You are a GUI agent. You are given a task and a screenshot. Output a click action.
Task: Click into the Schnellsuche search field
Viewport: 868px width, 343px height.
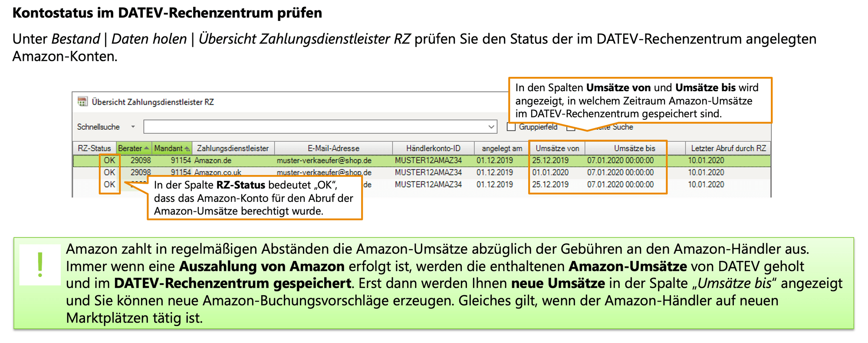pos(316,127)
